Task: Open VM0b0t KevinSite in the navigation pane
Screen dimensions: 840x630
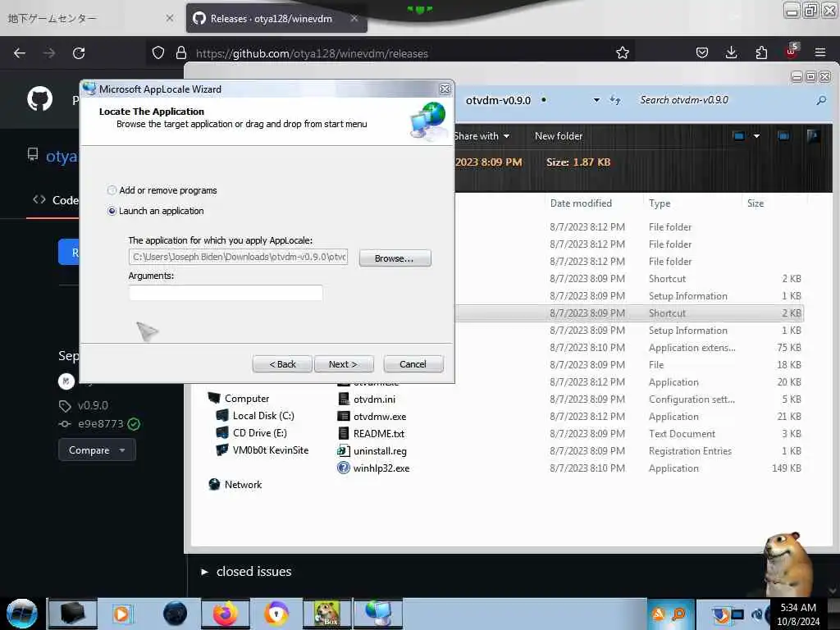Action: tap(270, 450)
